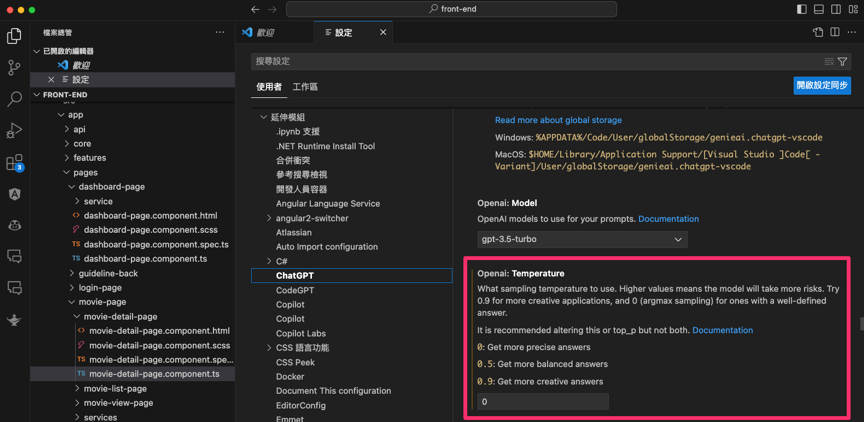Close the 設定 editor tab
864x422 pixels.
click(383, 33)
